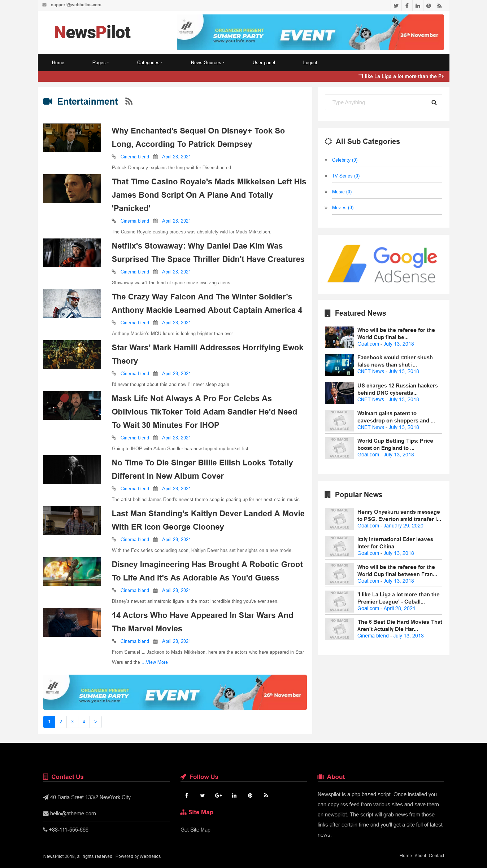Open Falcon and Winter Soldier Anthony Mackie headline

click(207, 303)
